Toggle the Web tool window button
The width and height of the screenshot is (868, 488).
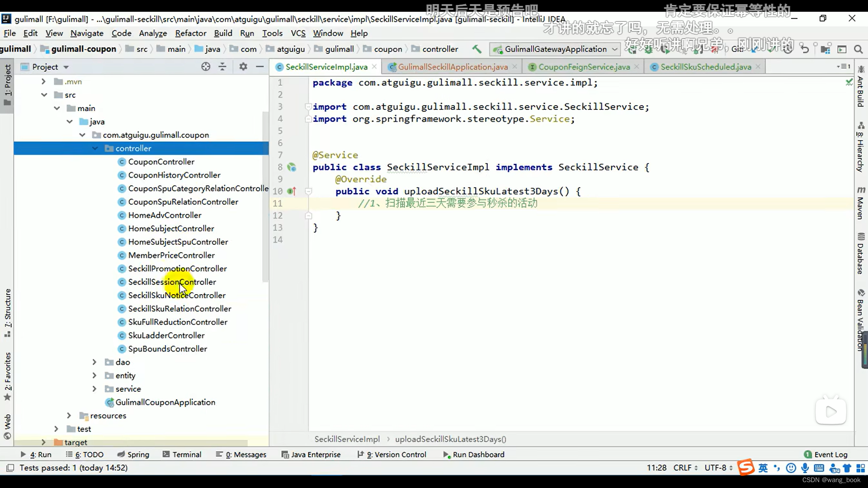[x=7, y=426]
